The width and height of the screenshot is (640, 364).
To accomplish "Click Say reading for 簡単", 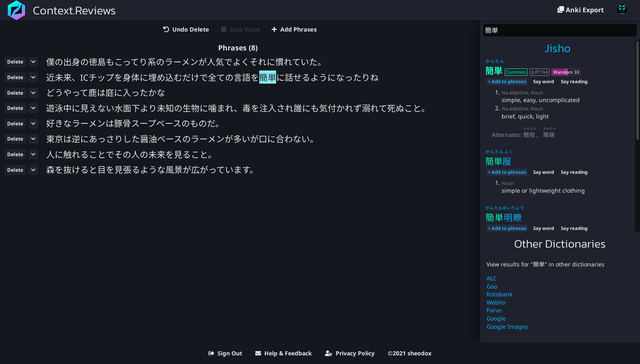I will point(574,82).
